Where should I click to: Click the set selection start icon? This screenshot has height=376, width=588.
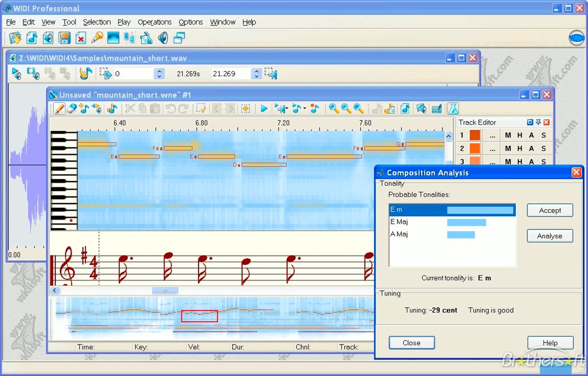[x=105, y=73]
